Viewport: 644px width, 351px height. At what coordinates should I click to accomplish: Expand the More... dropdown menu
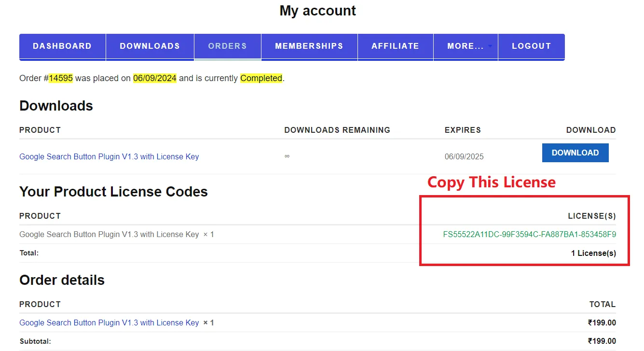point(466,46)
